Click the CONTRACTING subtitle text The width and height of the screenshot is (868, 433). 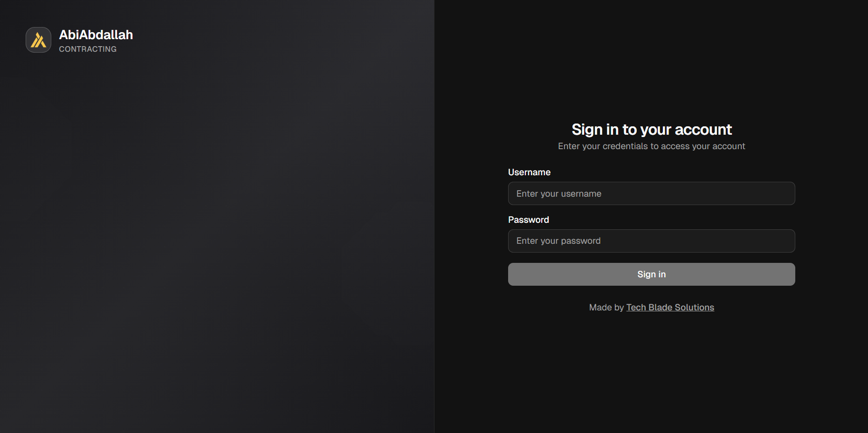coord(88,48)
